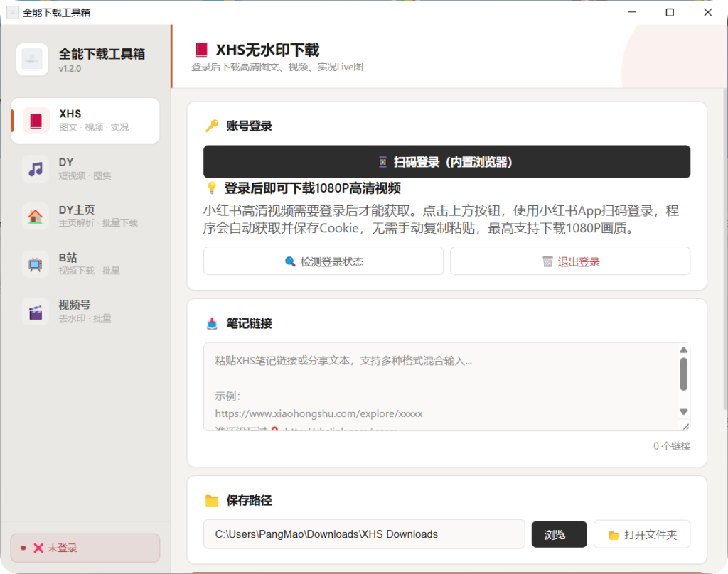Screen dimensions: 728x574
Task: Click the v1.2.0 version label
Action: click(x=70, y=69)
